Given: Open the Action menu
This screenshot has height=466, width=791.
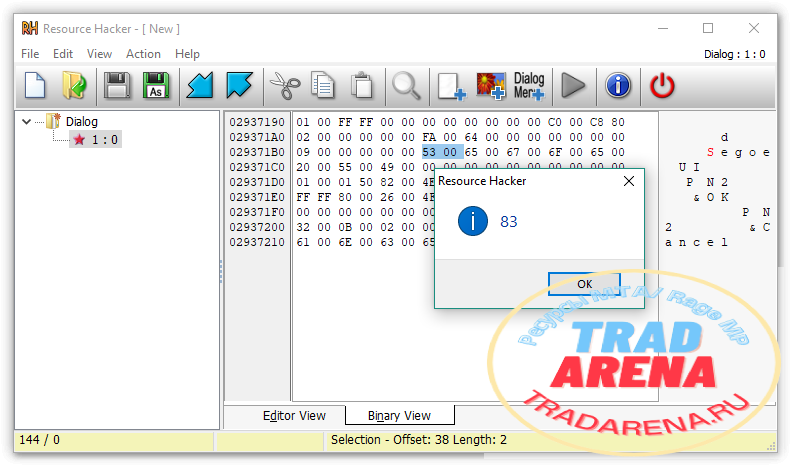Looking at the screenshot, I should tap(143, 54).
